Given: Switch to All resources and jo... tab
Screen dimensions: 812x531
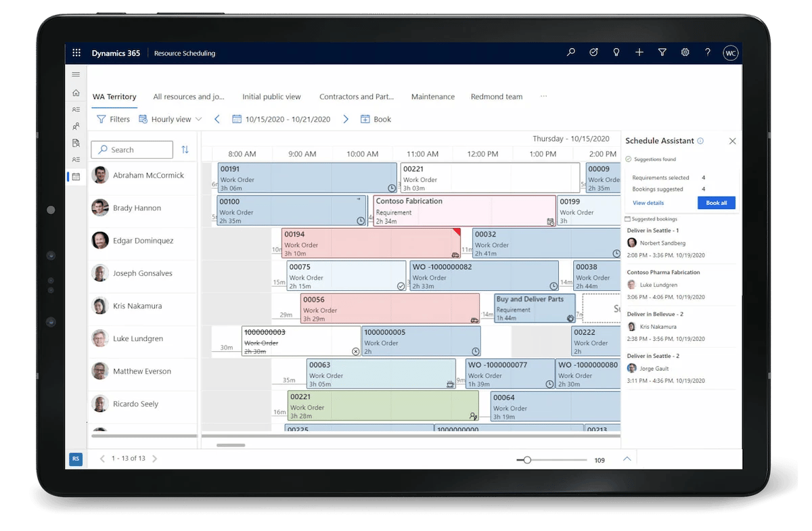Looking at the screenshot, I should [189, 97].
